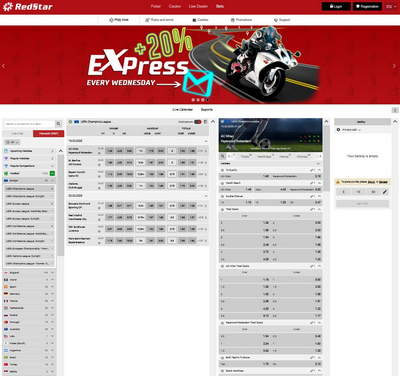The image size is (400, 376).
Task: Select UEFA Conference League in sidebar
Action: pyautogui.click(x=29, y=226)
